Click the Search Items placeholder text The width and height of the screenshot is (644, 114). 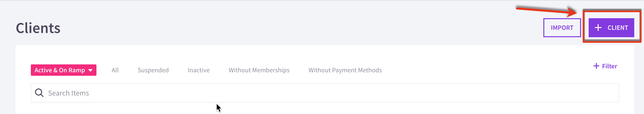pyautogui.click(x=69, y=93)
